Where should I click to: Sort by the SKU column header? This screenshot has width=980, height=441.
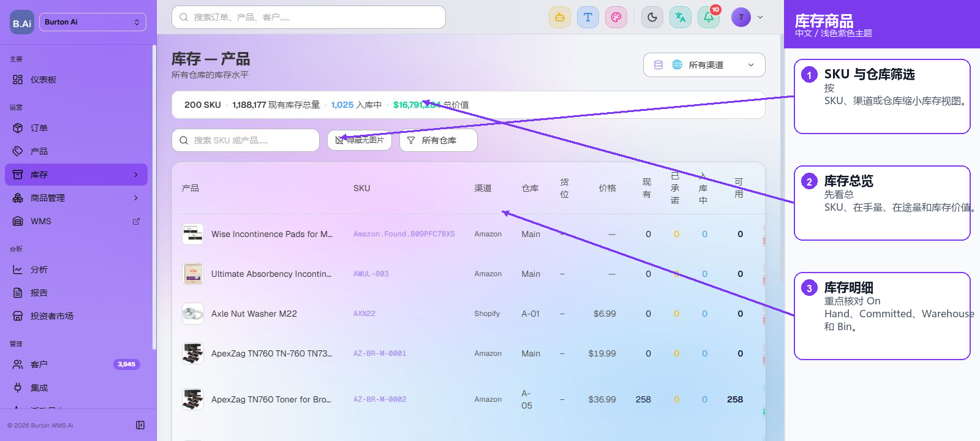pyautogui.click(x=362, y=188)
